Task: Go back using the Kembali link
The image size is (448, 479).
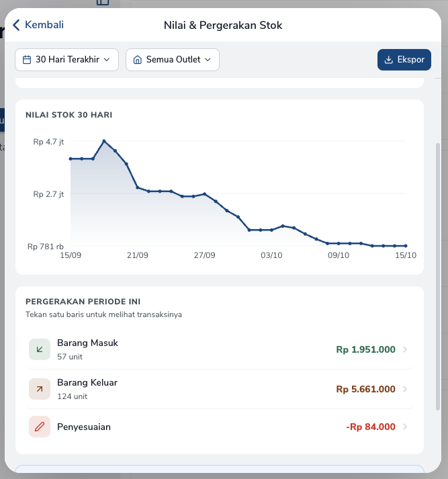Action: click(38, 25)
